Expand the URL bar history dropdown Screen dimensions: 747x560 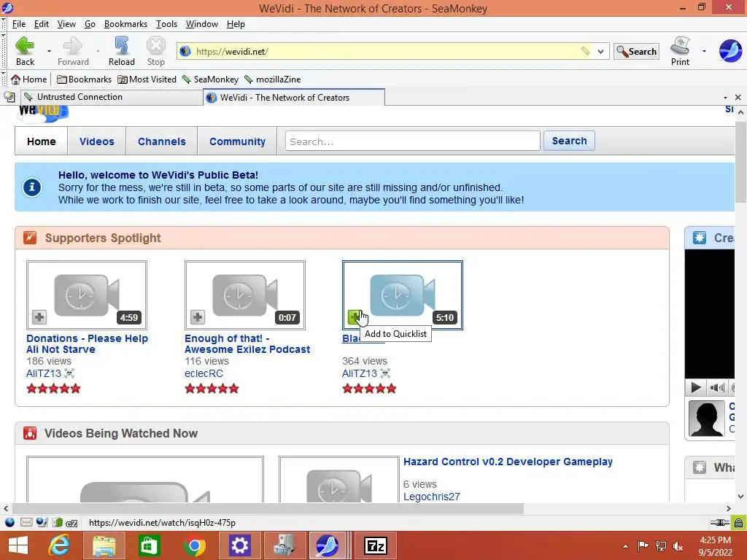pos(601,52)
